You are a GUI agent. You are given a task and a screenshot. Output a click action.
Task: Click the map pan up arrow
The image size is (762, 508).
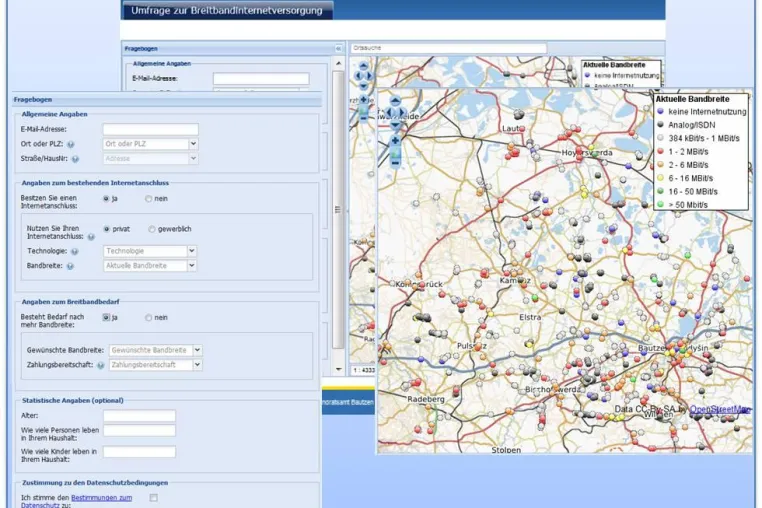point(395,101)
